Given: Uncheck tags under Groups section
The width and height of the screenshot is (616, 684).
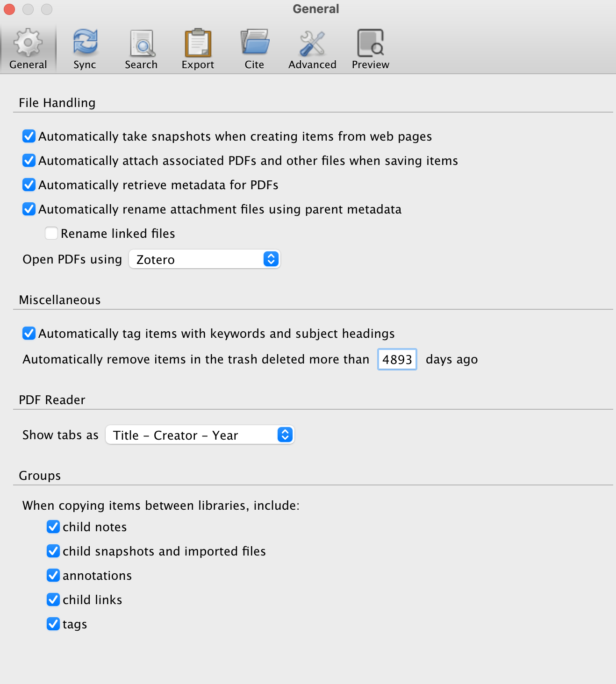Looking at the screenshot, I should point(53,624).
